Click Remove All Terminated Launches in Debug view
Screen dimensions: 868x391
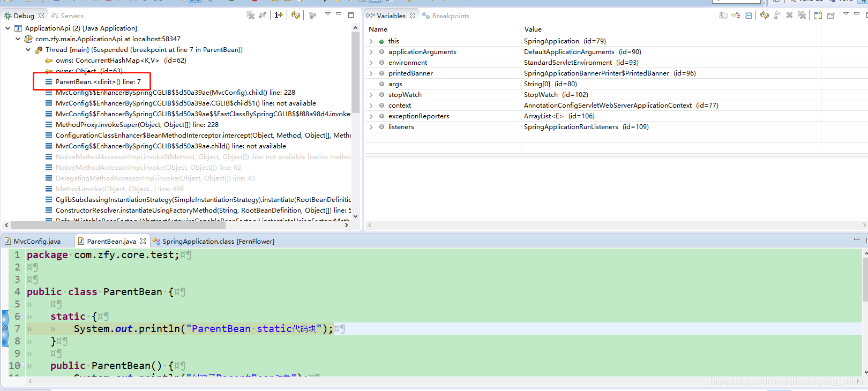pyautogui.click(x=250, y=15)
